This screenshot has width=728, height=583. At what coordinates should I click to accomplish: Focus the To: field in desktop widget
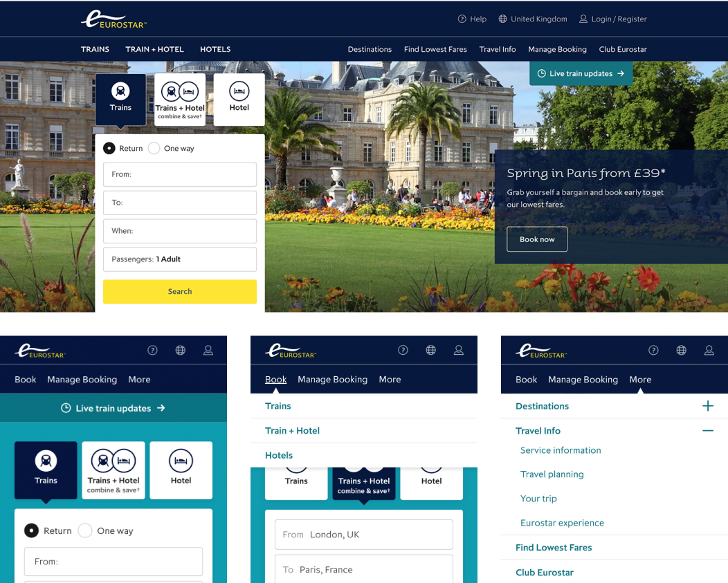(x=180, y=203)
